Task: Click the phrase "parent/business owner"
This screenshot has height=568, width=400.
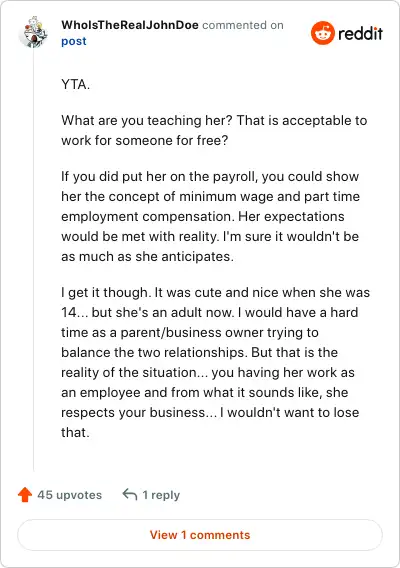Action: pos(192,332)
